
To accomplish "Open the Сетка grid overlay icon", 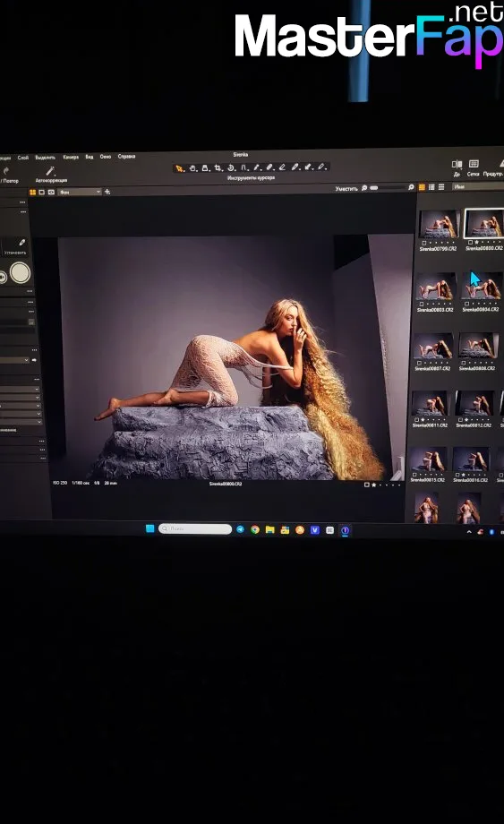I will click(474, 164).
